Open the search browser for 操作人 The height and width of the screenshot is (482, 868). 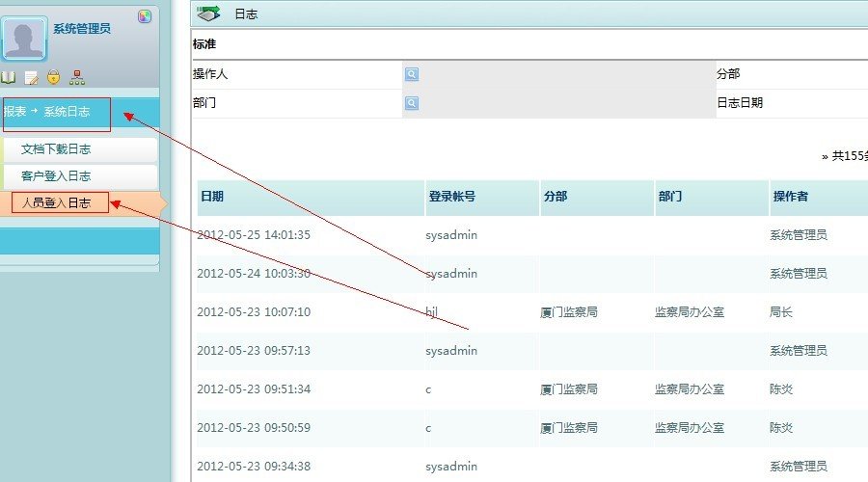click(x=411, y=74)
